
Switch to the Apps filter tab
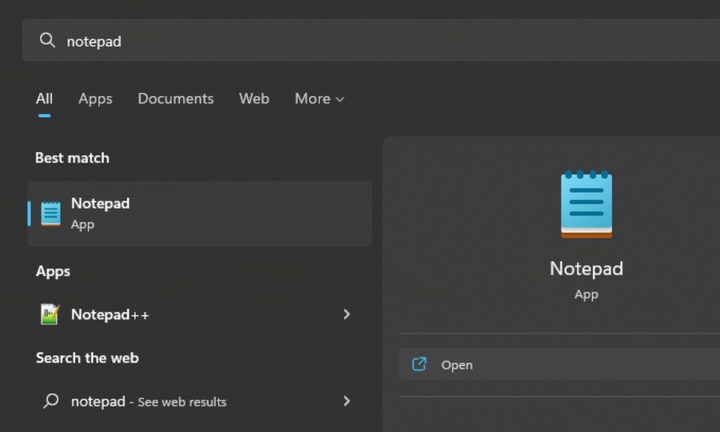pos(95,99)
